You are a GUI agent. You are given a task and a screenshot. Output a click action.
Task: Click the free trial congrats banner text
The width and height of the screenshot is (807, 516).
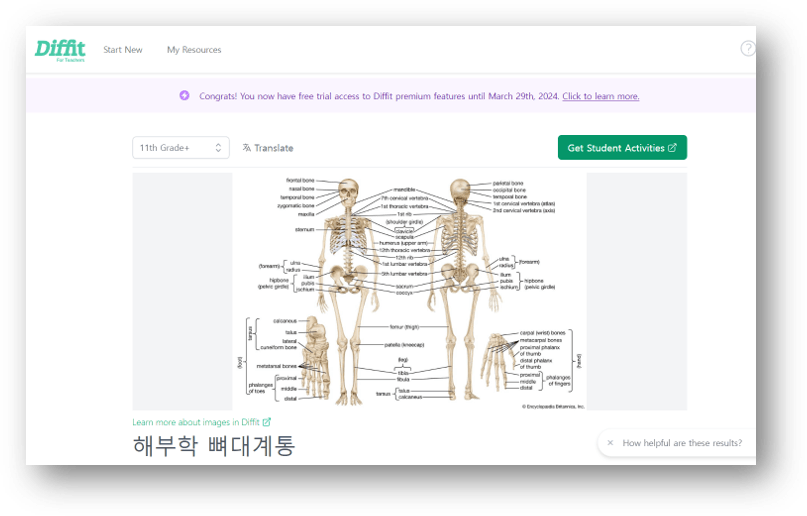(379, 96)
